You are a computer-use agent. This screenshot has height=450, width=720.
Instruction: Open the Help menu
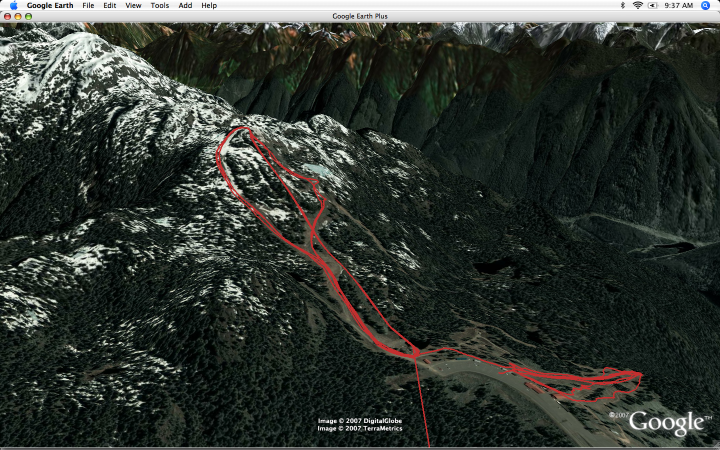(x=209, y=6)
